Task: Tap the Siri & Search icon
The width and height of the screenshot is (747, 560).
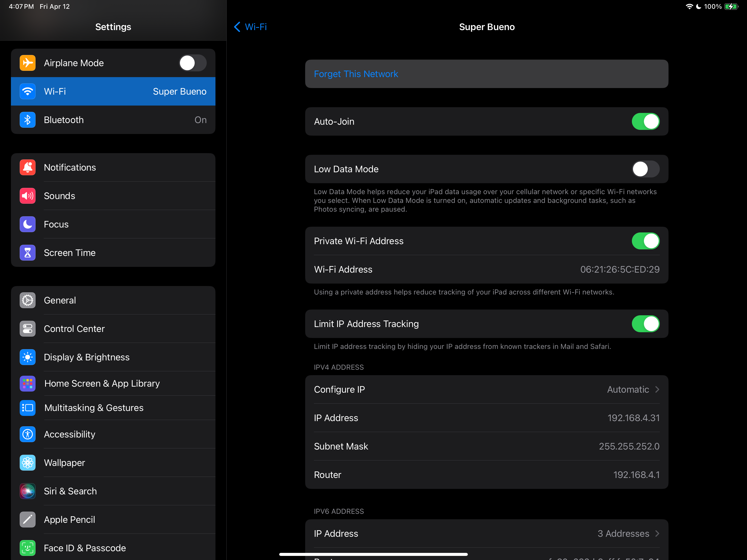Action: tap(27, 491)
